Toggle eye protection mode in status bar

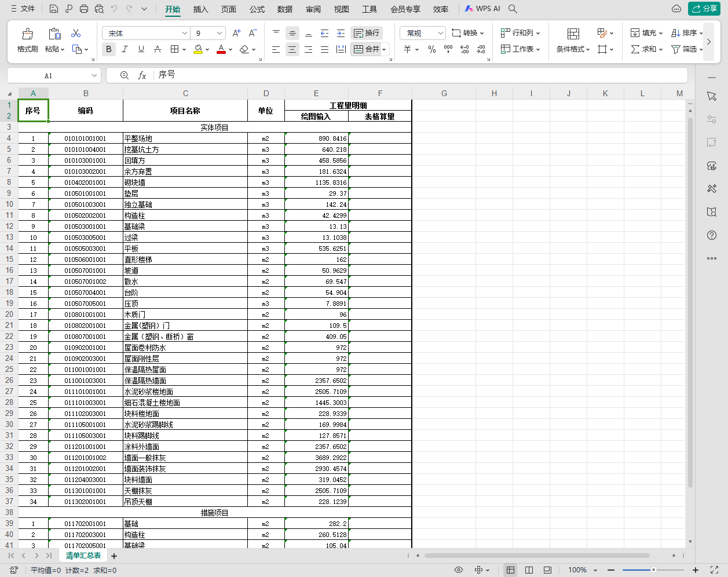coord(459,570)
